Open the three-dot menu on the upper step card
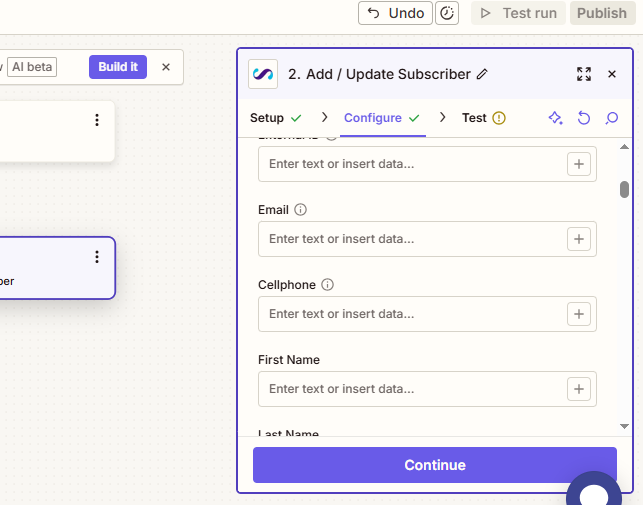This screenshot has height=505, width=643. pos(97,120)
